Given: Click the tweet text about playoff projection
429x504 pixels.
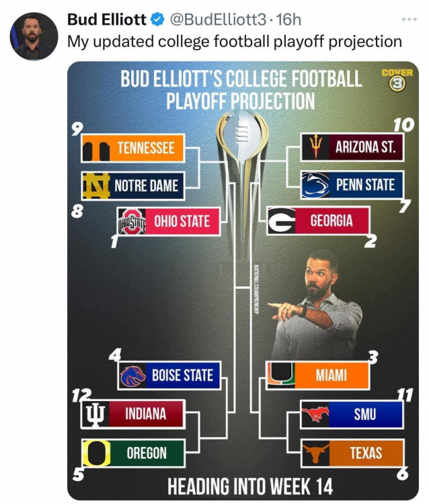Looking at the screenshot, I should click(234, 41).
